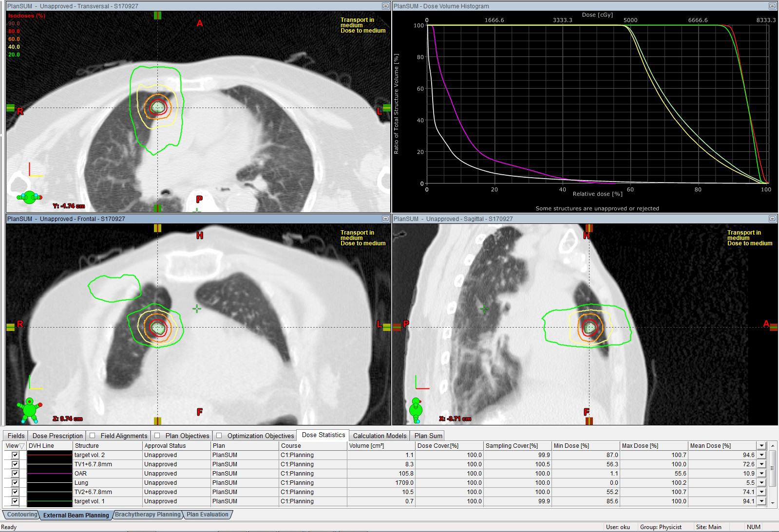Screen dimensions: 779x532
Task: Click the top plane marker in Sagittal view
Action: pos(589,228)
